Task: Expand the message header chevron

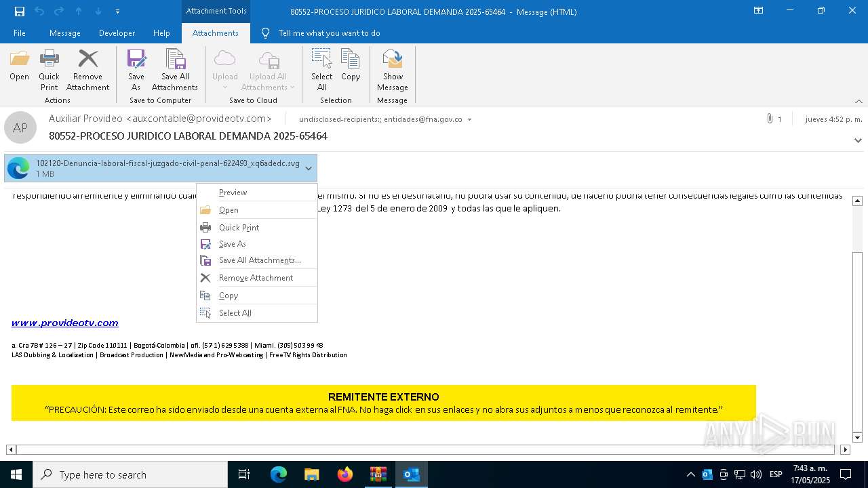Action: click(858, 140)
